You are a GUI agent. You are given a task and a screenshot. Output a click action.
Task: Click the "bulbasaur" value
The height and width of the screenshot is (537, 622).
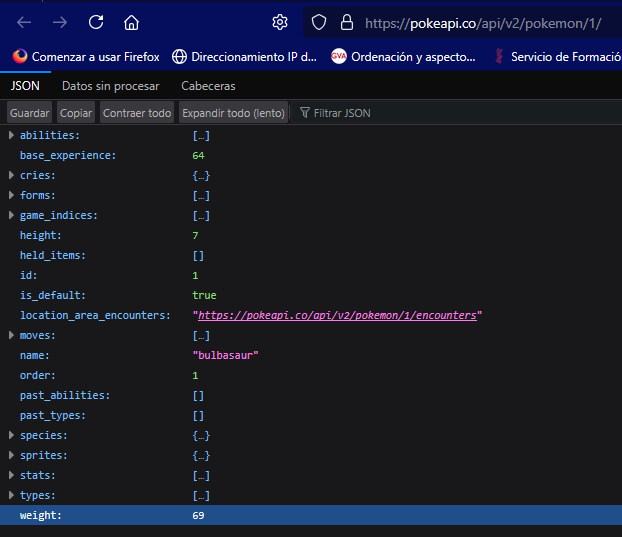[225, 355]
